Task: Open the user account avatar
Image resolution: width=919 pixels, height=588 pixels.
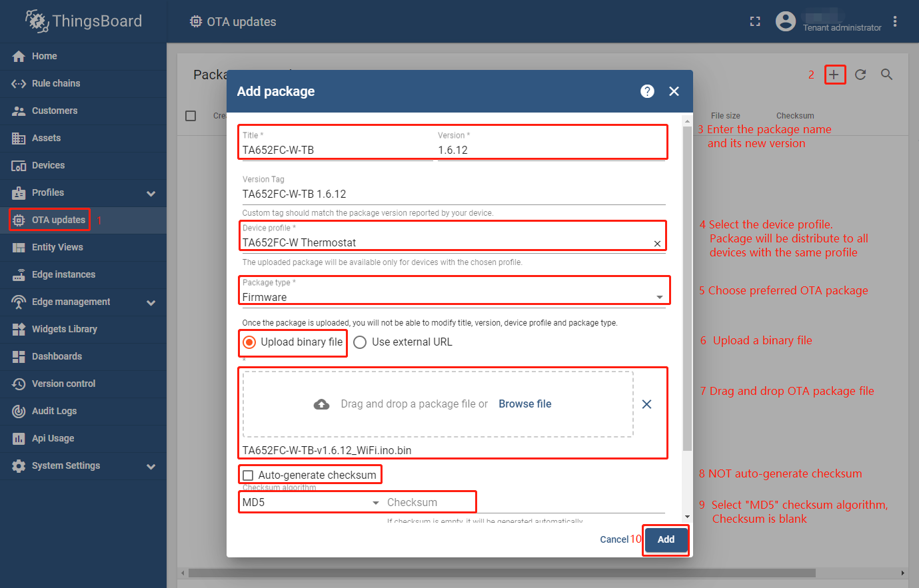Action: (x=786, y=21)
